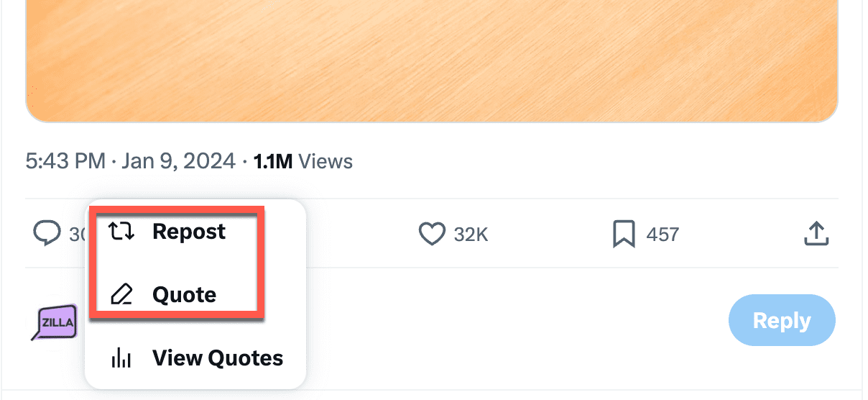Select Repost from the popup menu
Image resolution: width=868 pixels, height=400 pixels.
click(189, 232)
